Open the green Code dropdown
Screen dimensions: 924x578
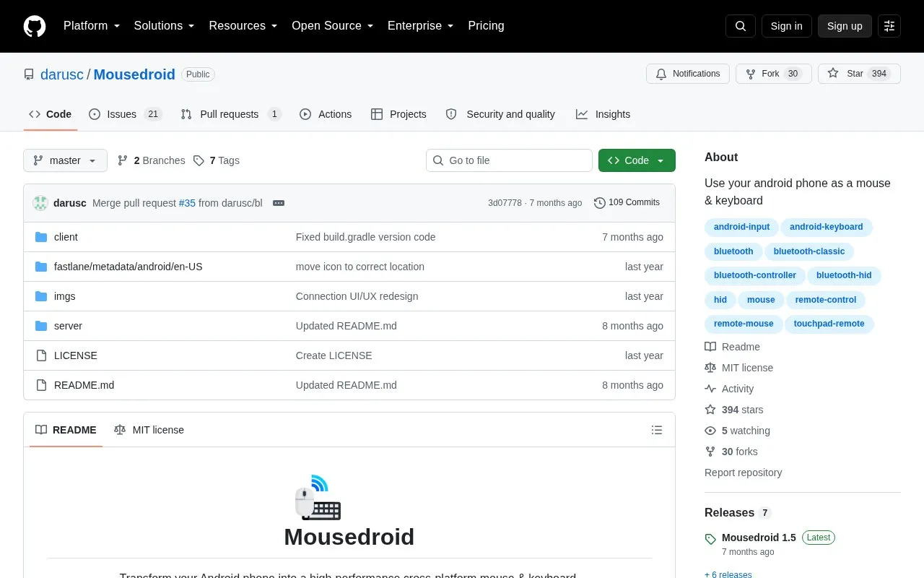pyautogui.click(x=637, y=160)
